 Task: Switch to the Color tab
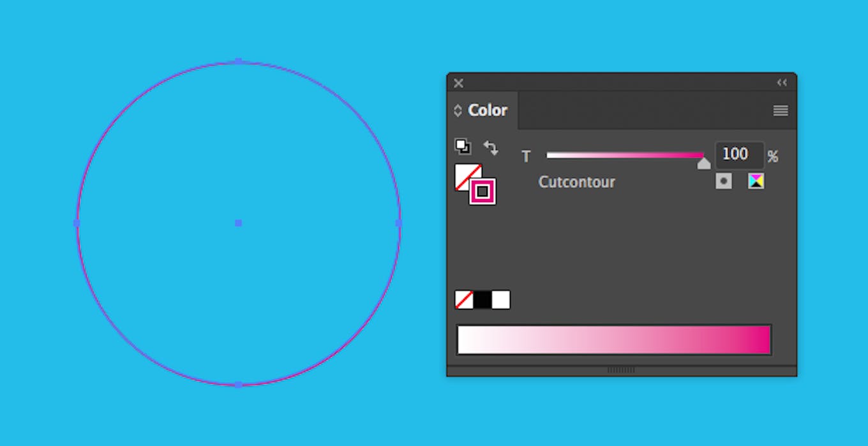pyautogui.click(x=488, y=110)
